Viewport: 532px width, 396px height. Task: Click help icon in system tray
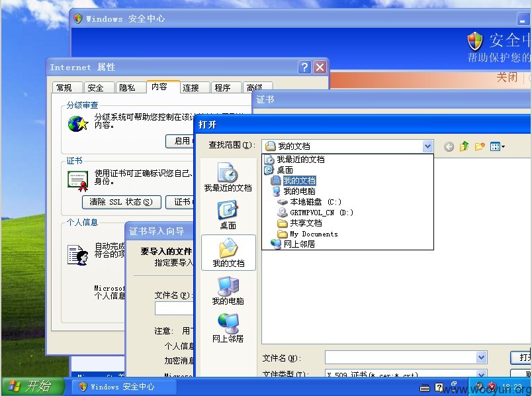(x=439, y=387)
